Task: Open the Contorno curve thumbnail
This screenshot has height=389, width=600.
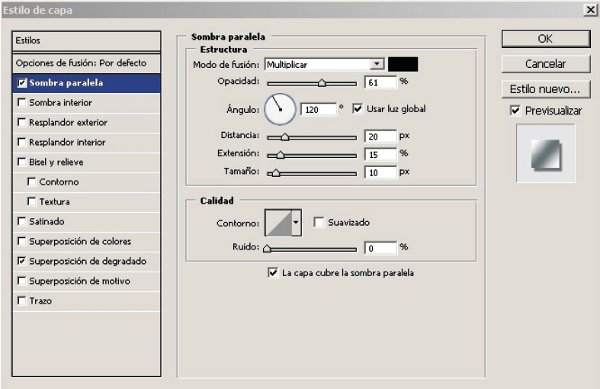Action: pyautogui.click(x=278, y=223)
